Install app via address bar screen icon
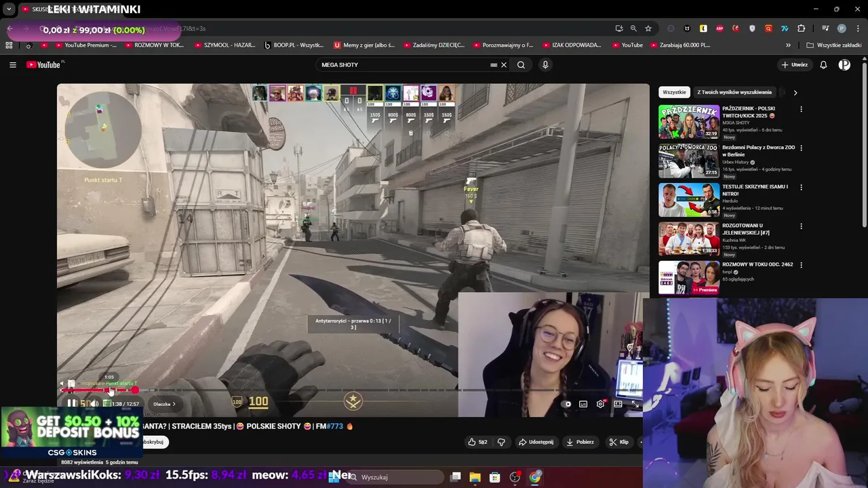Image resolution: width=868 pixels, height=488 pixels. point(619,28)
